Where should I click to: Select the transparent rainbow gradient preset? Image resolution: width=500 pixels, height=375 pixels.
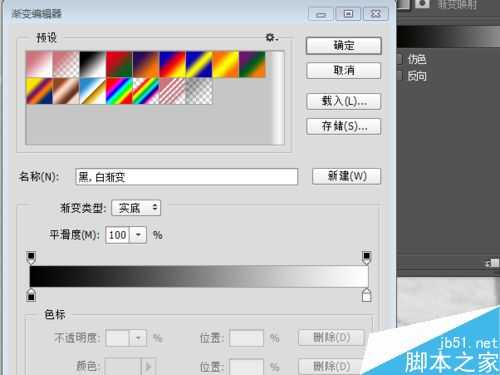146,91
